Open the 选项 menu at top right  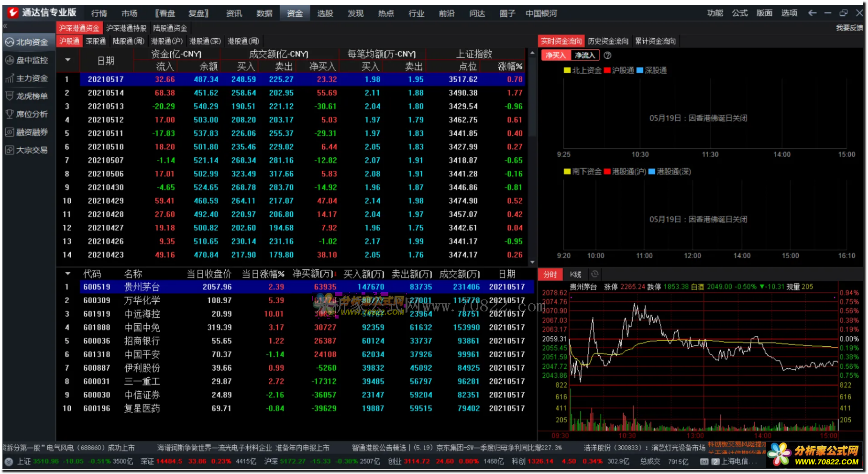[x=789, y=13]
